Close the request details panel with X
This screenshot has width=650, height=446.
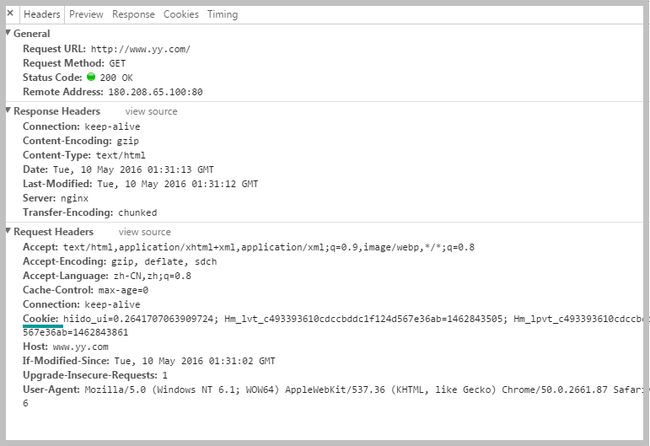pyautogui.click(x=11, y=13)
